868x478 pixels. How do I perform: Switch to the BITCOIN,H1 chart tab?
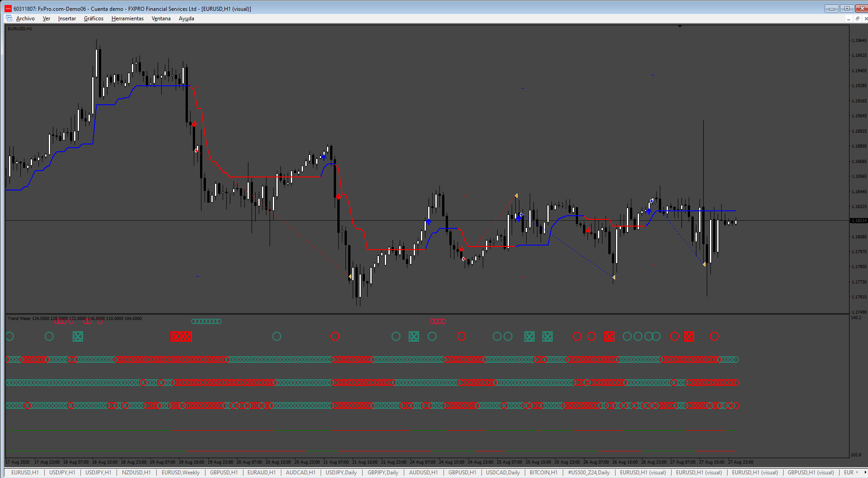pyautogui.click(x=544, y=473)
